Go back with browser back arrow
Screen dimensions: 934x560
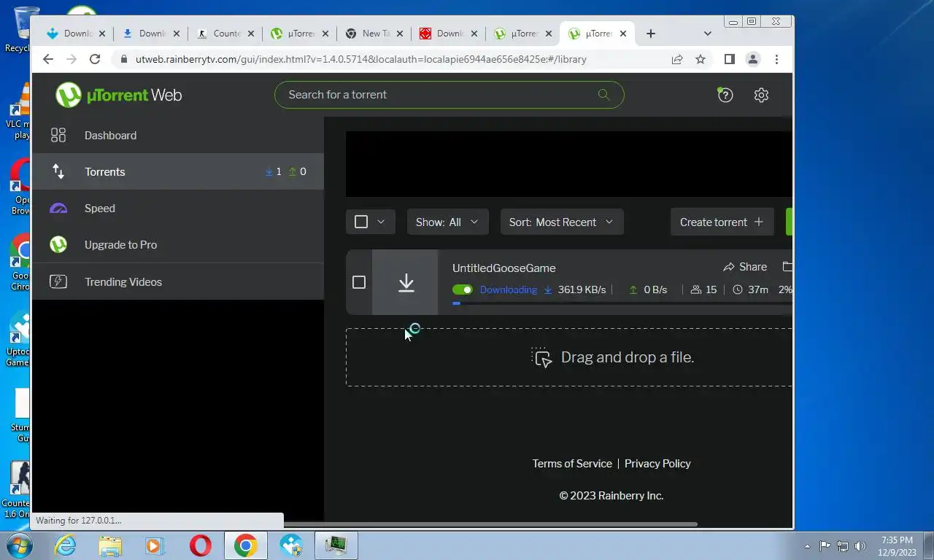pos(48,59)
